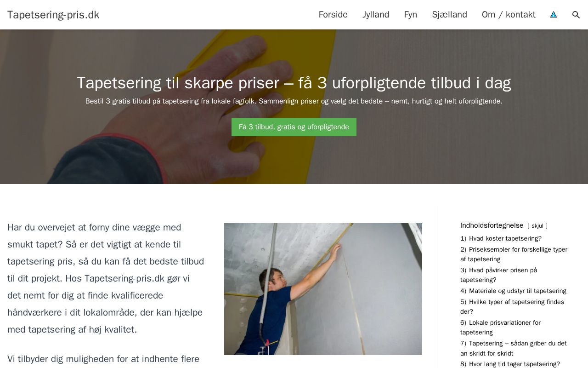
Task: Select the Fyn menu item
Action: click(411, 15)
